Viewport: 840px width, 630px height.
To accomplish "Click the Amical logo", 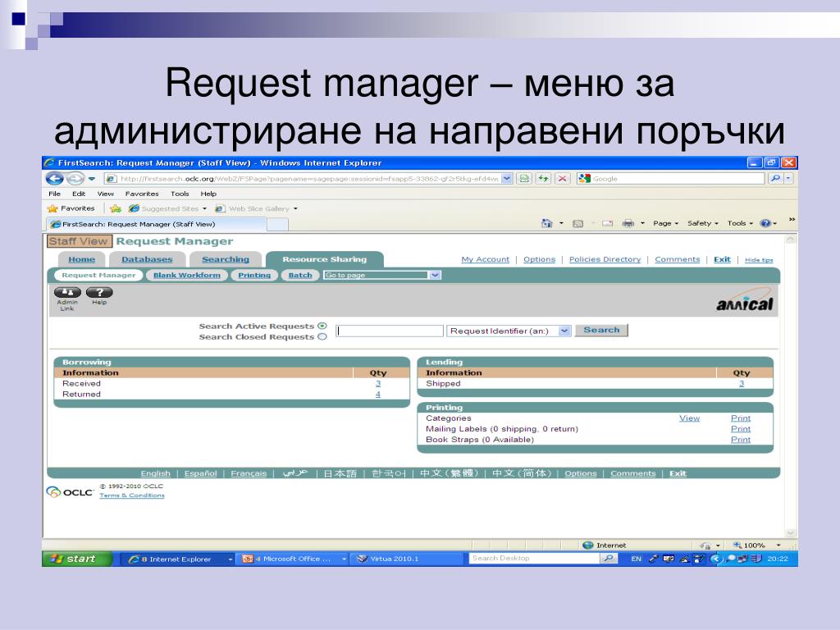I will click(745, 302).
